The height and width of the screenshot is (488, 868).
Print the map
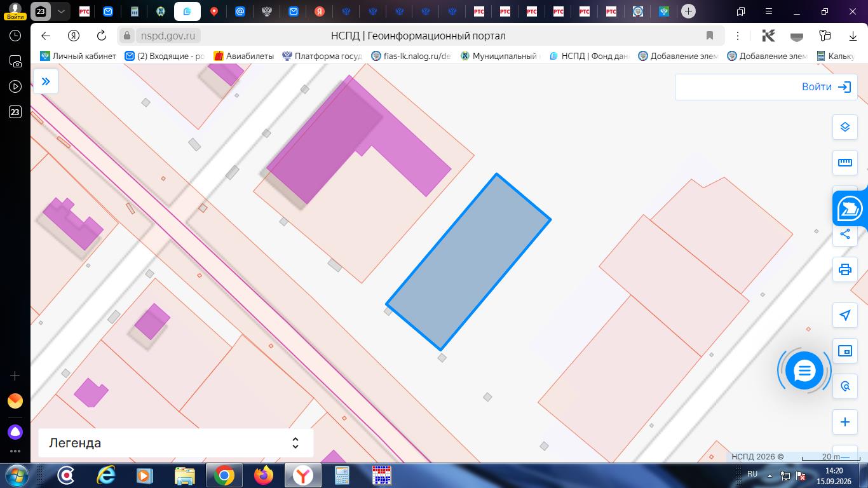click(844, 269)
